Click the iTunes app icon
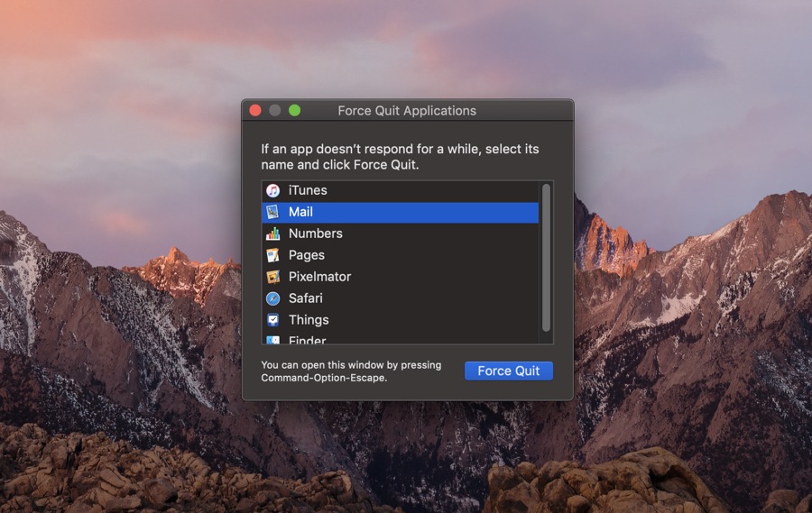This screenshot has width=812, height=513. coord(272,190)
